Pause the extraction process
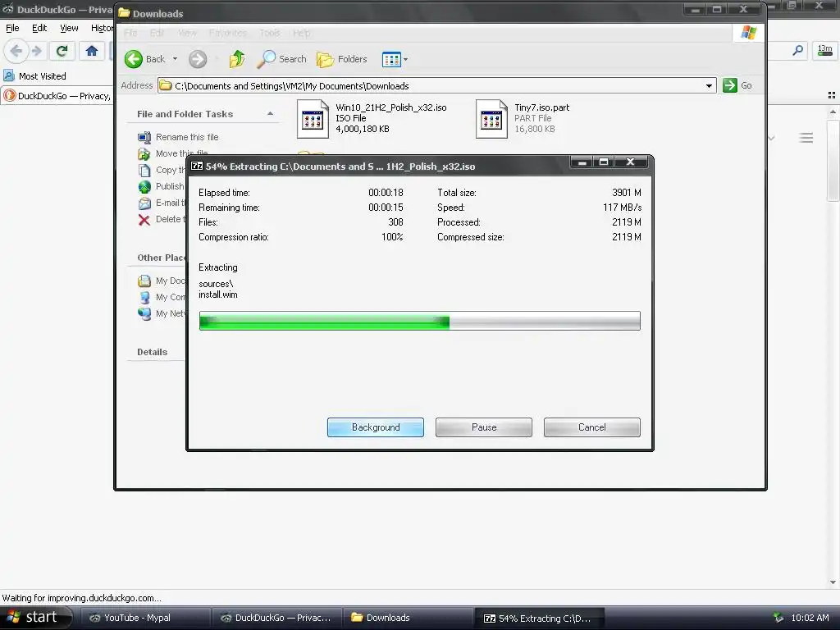 pos(484,427)
